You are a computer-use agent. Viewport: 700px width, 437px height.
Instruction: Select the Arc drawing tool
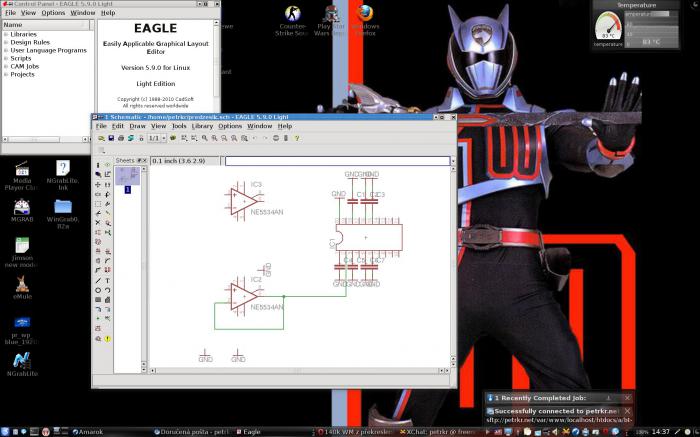[108, 290]
